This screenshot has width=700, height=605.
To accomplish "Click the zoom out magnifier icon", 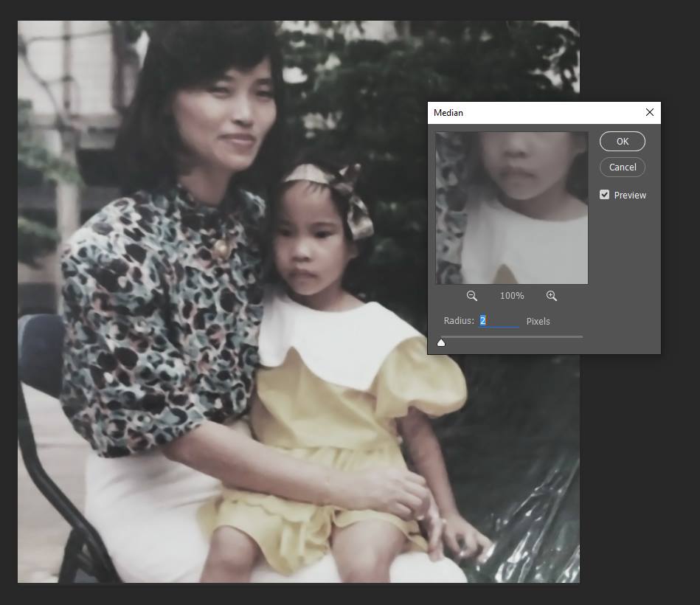I will (x=471, y=296).
